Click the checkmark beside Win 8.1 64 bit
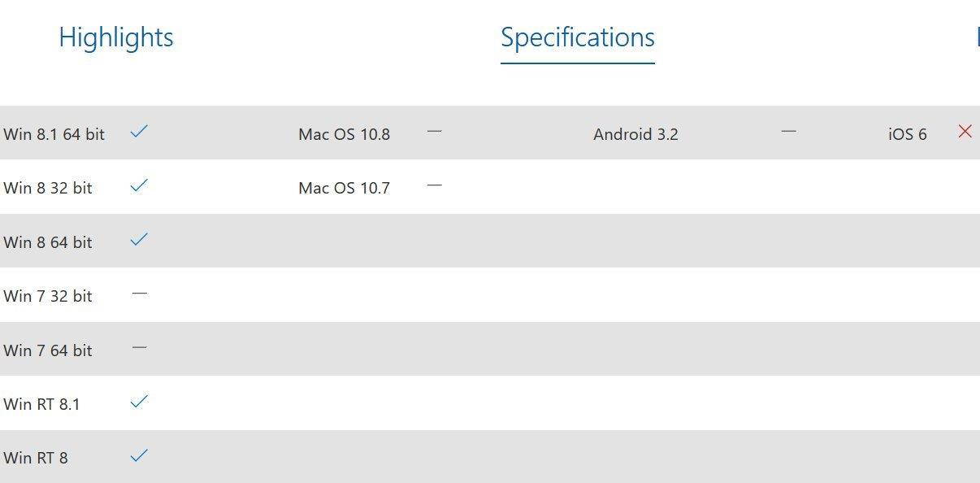 point(139,131)
